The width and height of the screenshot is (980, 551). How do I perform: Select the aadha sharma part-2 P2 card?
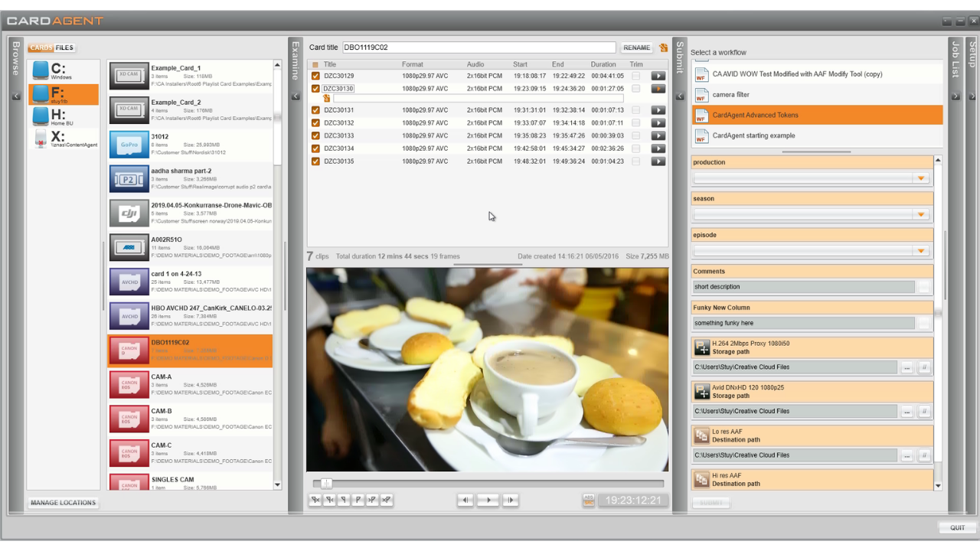click(x=191, y=178)
